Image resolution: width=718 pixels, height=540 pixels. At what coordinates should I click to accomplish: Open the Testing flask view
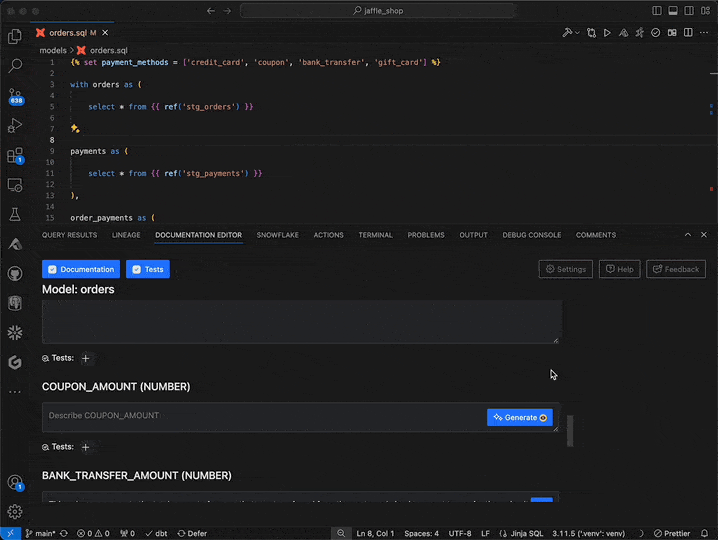pos(15,214)
